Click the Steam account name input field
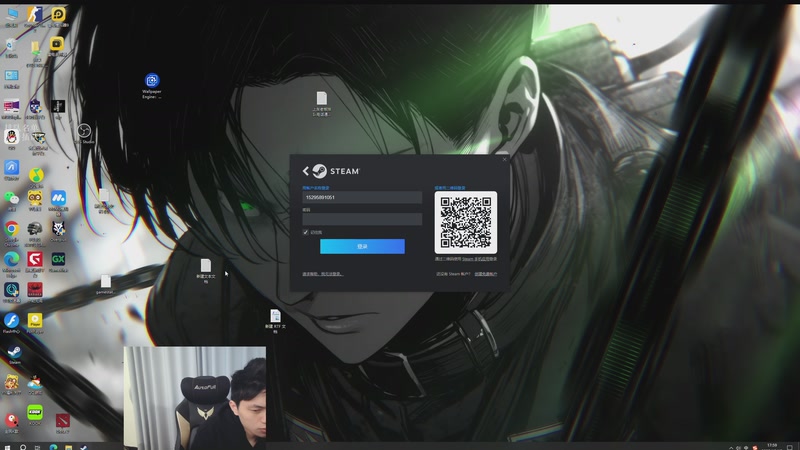The height and width of the screenshot is (450, 800). (362, 197)
